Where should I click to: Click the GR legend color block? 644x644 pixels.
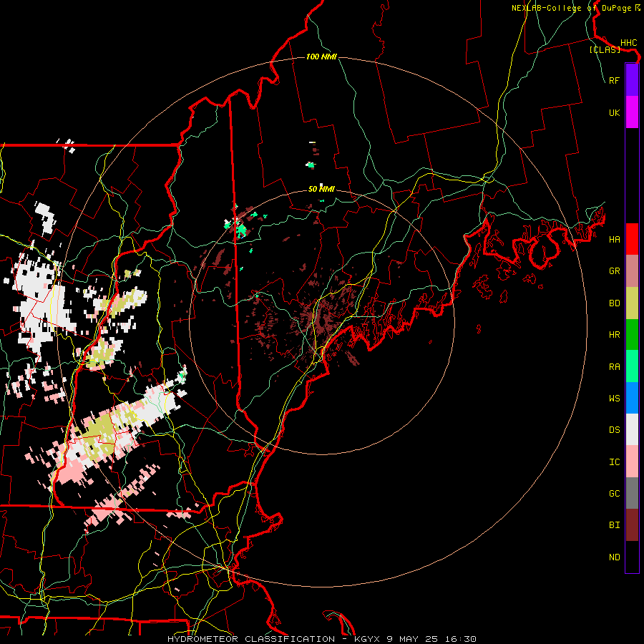632,271
